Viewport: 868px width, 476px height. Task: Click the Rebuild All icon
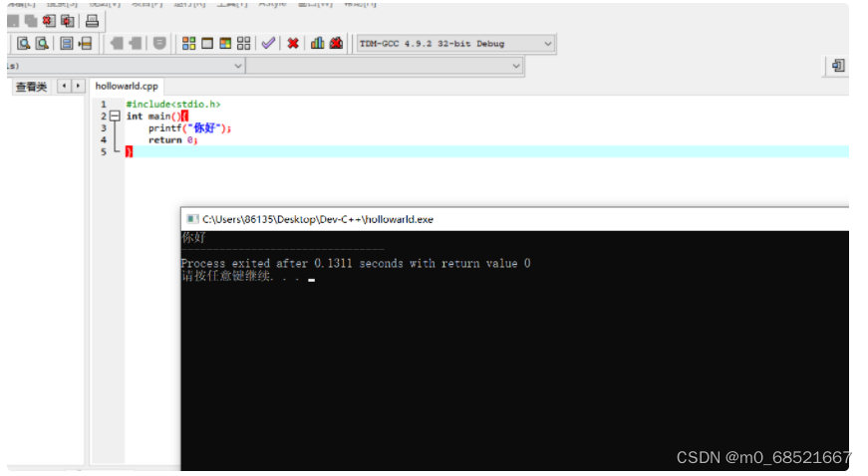point(243,43)
